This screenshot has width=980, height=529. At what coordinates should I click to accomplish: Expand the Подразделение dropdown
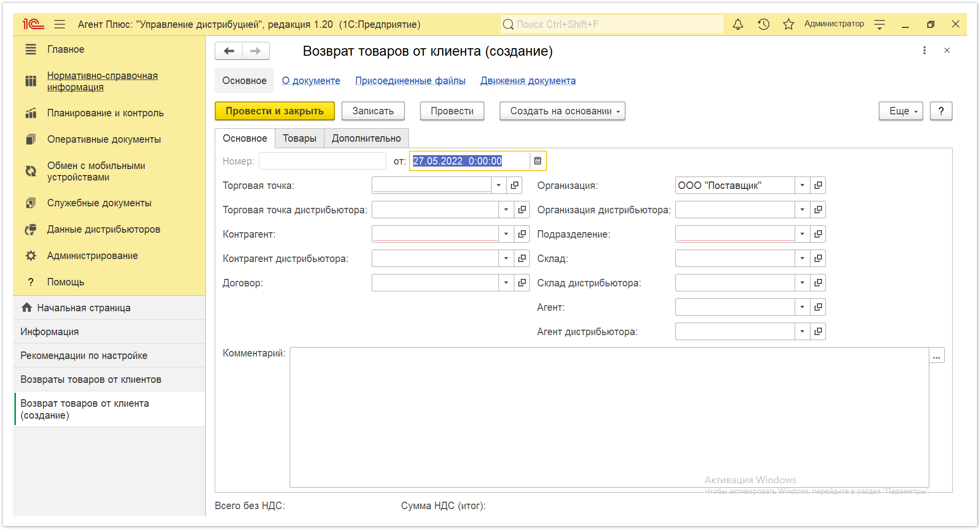click(x=802, y=234)
